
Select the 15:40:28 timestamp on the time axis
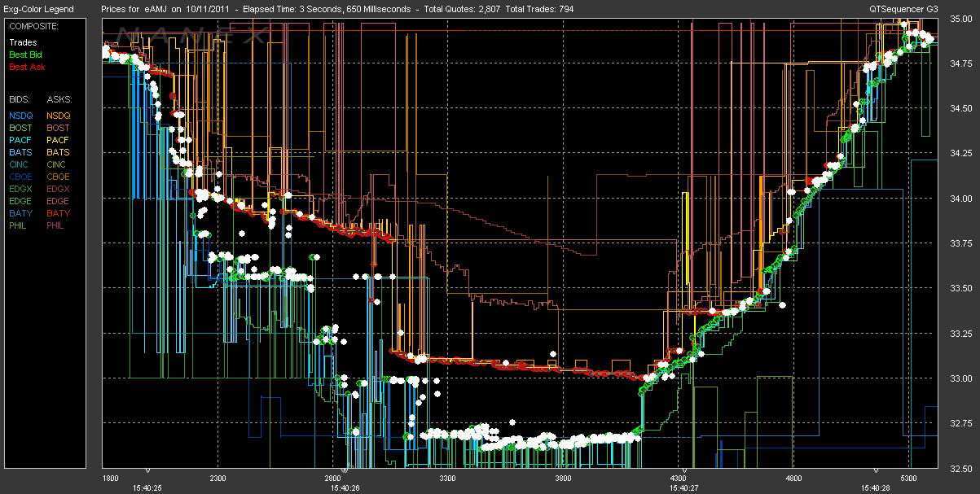click(x=876, y=488)
